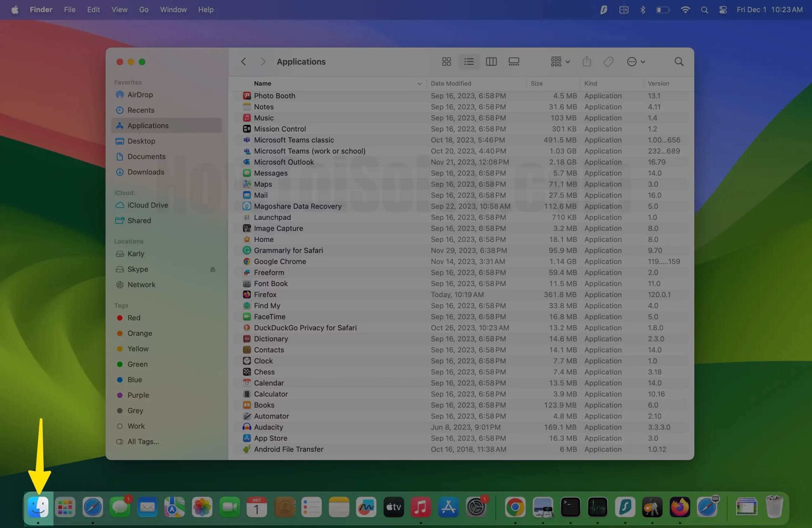Open Photos from the Dock
Screen dimensions: 812x528
202,507
